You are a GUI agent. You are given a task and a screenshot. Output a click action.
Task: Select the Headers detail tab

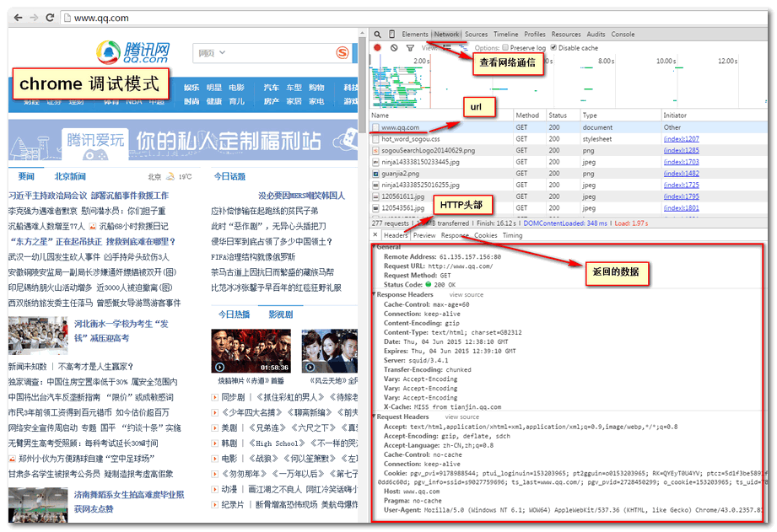pos(396,235)
